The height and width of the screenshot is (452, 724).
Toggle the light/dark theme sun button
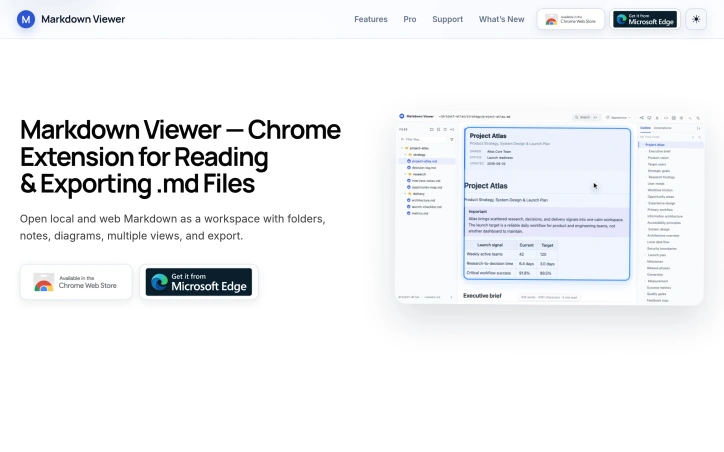pyautogui.click(x=696, y=19)
